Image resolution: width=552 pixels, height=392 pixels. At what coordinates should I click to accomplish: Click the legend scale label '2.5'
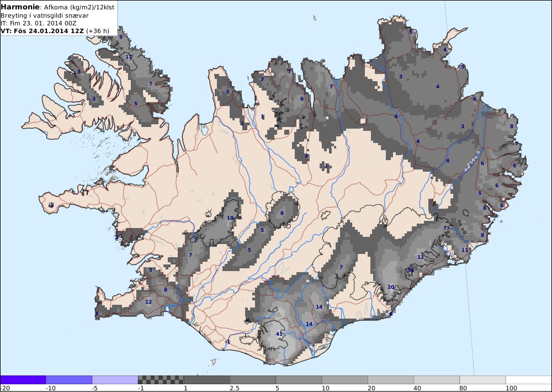tap(235, 388)
